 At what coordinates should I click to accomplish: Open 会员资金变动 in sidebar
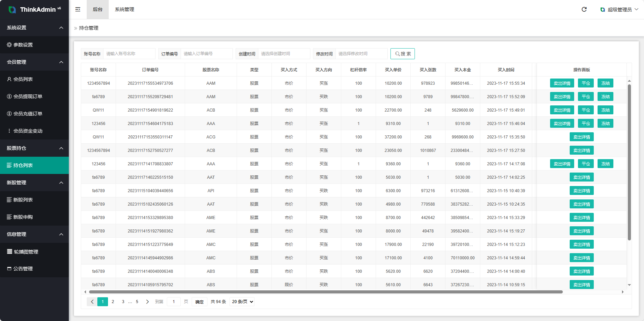click(34, 131)
